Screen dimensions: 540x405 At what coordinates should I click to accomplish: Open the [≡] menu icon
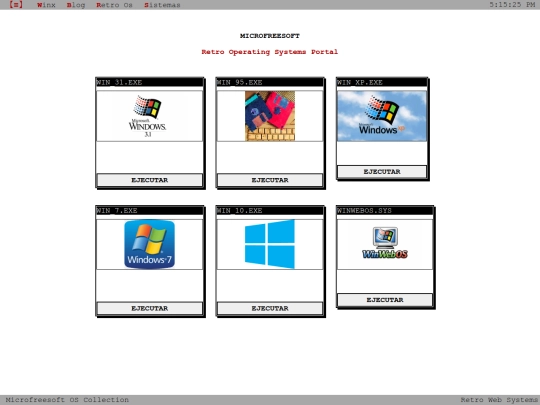[x=16, y=5]
